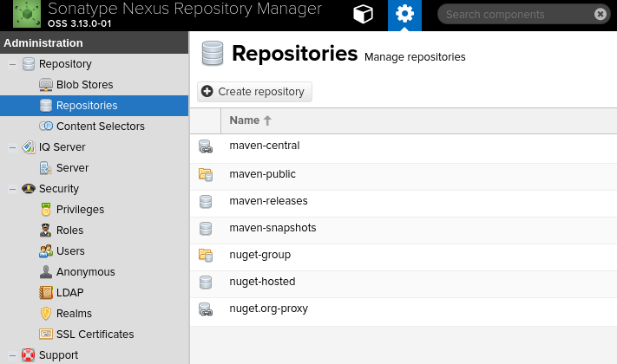617x364 pixels.
Task: Click the maven-public group folder icon
Action: [x=206, y=174]
